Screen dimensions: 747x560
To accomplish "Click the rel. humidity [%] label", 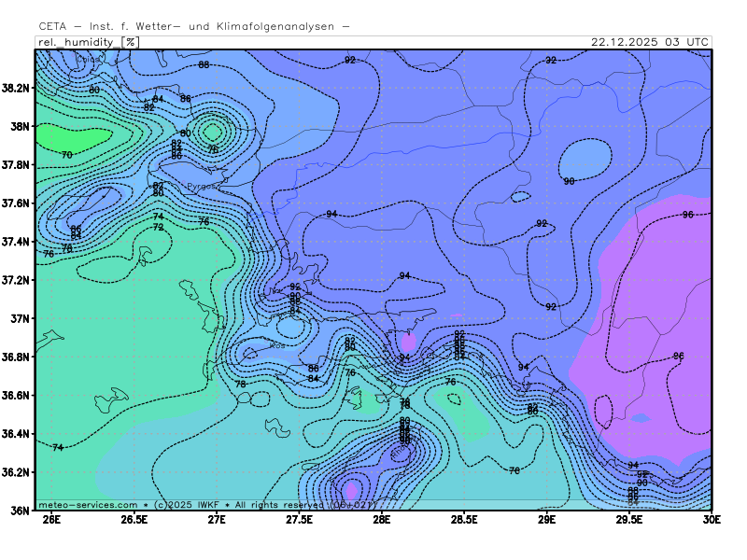I will (x=87, y=42).
